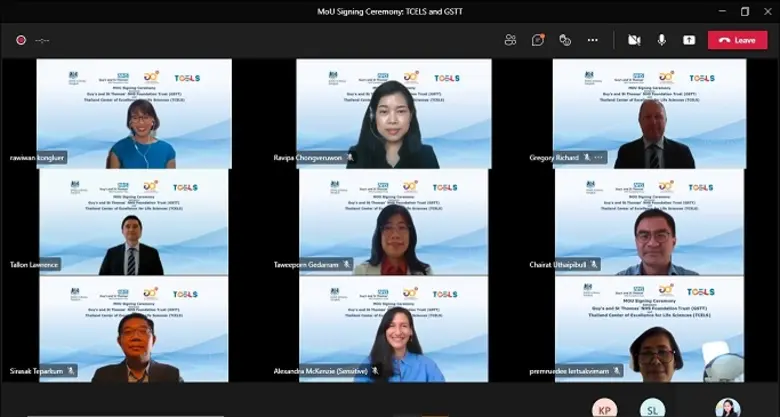Open More actions in the meeting toolbar
This screenshot has height=417, width=780.
coord(592,40)
